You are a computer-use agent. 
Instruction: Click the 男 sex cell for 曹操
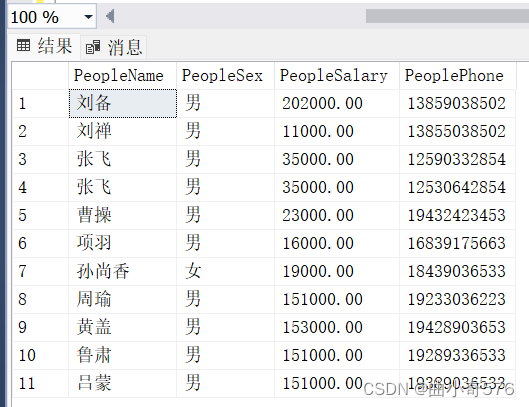click(225, 216)
